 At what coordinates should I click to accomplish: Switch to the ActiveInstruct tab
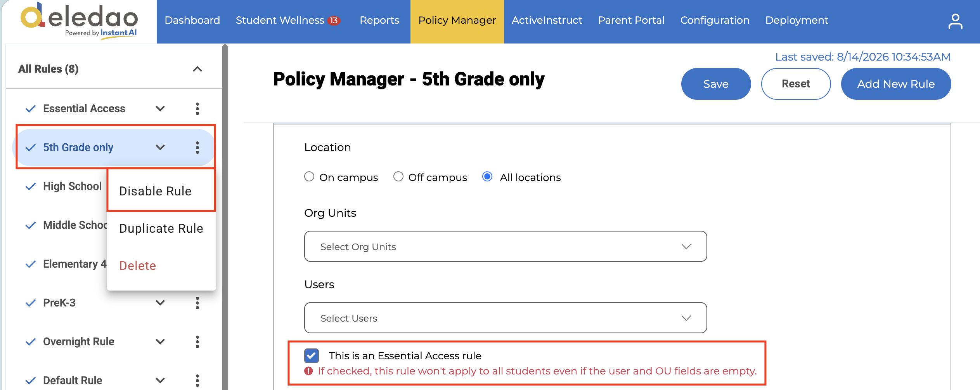click(x=547, y=20)
